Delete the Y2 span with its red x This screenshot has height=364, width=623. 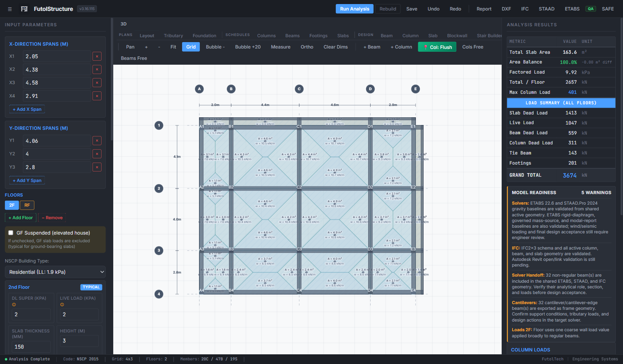[x=97, y=154]
